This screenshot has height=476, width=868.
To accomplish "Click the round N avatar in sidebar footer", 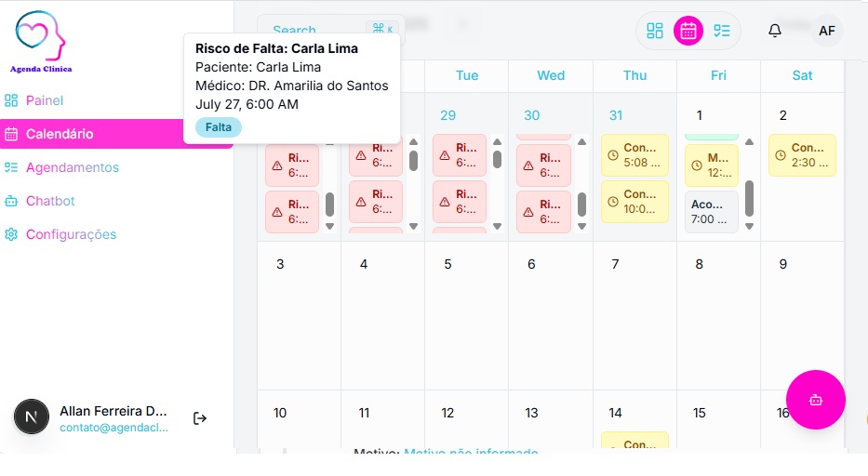I will [x=32, y=416].
